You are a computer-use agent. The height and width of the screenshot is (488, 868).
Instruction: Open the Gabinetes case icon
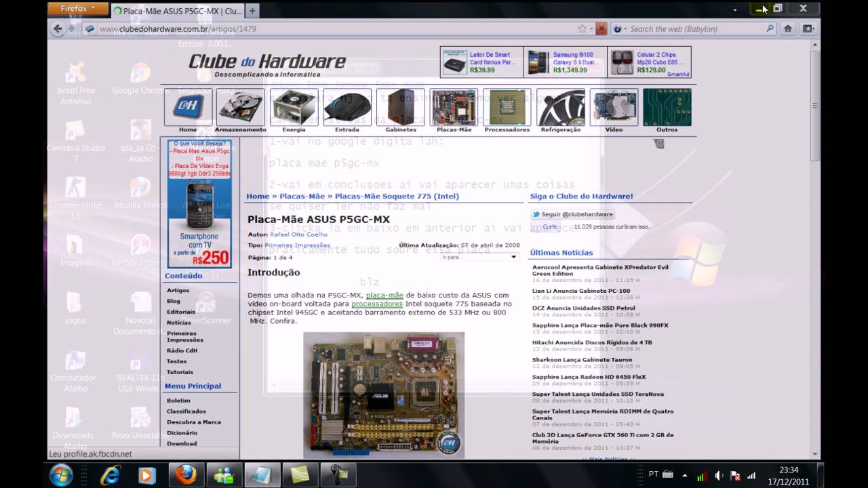point(400,107)
